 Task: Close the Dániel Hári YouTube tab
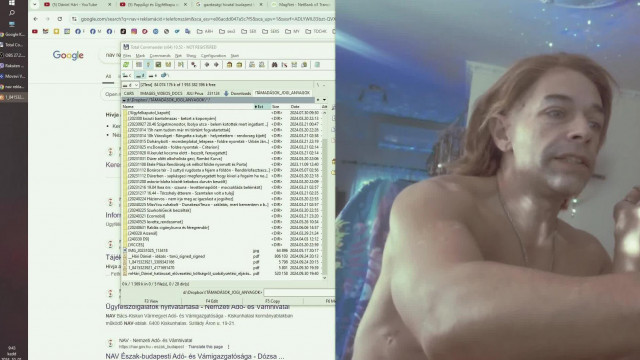coord(109,4)
